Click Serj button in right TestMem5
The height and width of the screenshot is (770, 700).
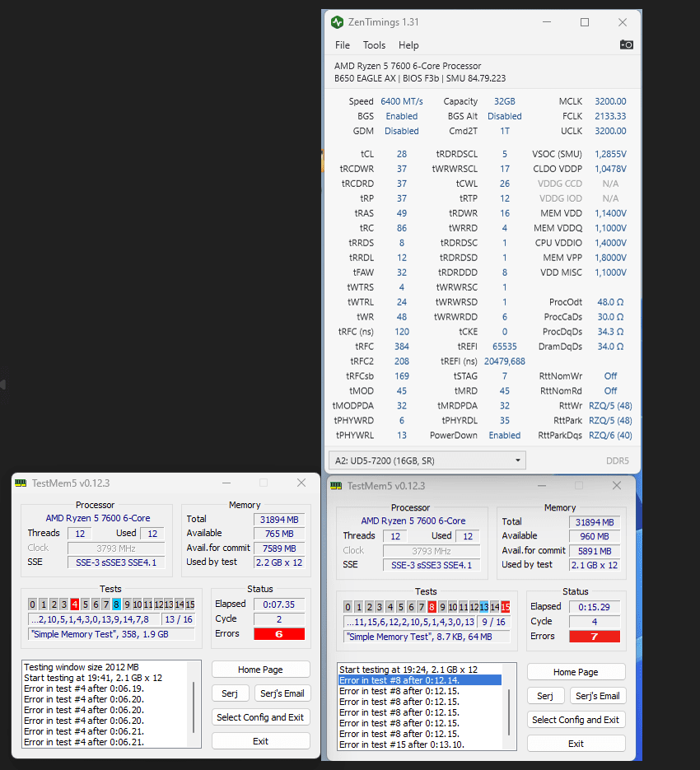(x=545, y=696)
